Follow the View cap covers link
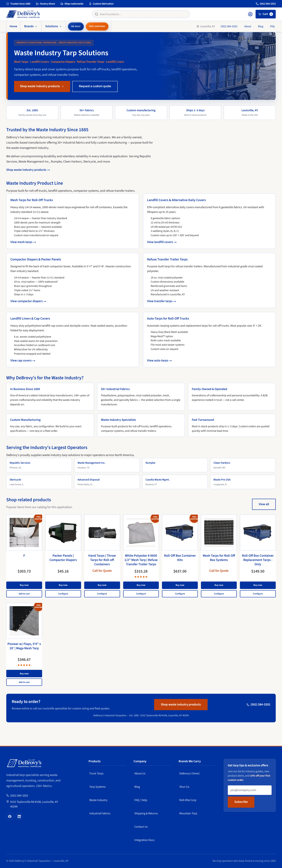 23,361
